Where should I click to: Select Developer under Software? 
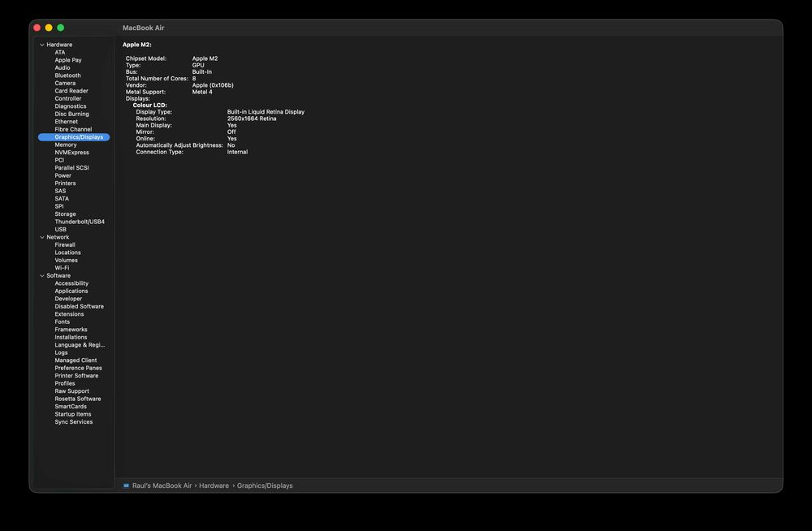point(68,299)
